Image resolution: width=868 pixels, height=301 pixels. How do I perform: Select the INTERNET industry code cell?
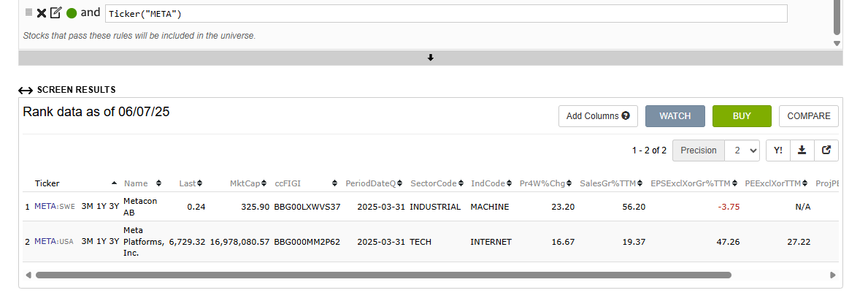point(491,242)
